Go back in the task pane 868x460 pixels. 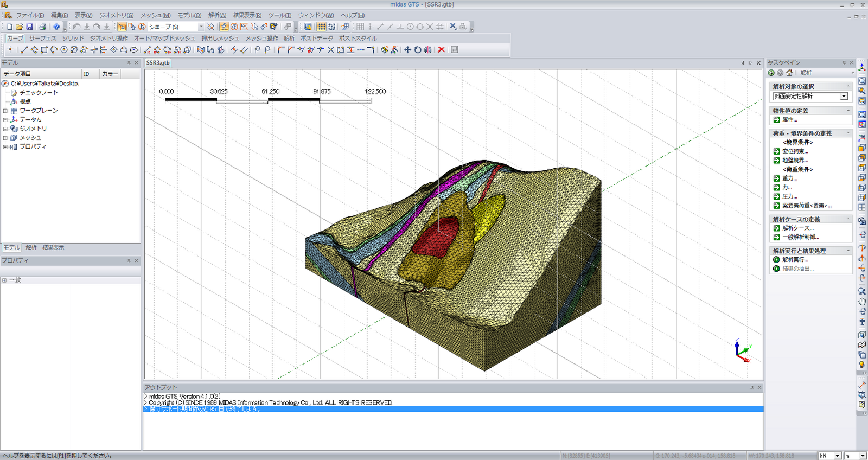click(x=771, y=73)
